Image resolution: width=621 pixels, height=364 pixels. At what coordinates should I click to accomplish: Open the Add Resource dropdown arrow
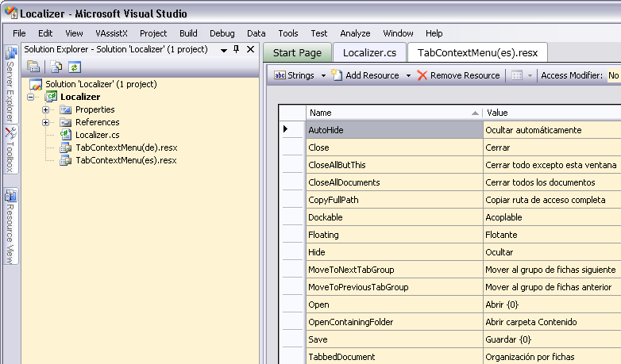[408, 75]
